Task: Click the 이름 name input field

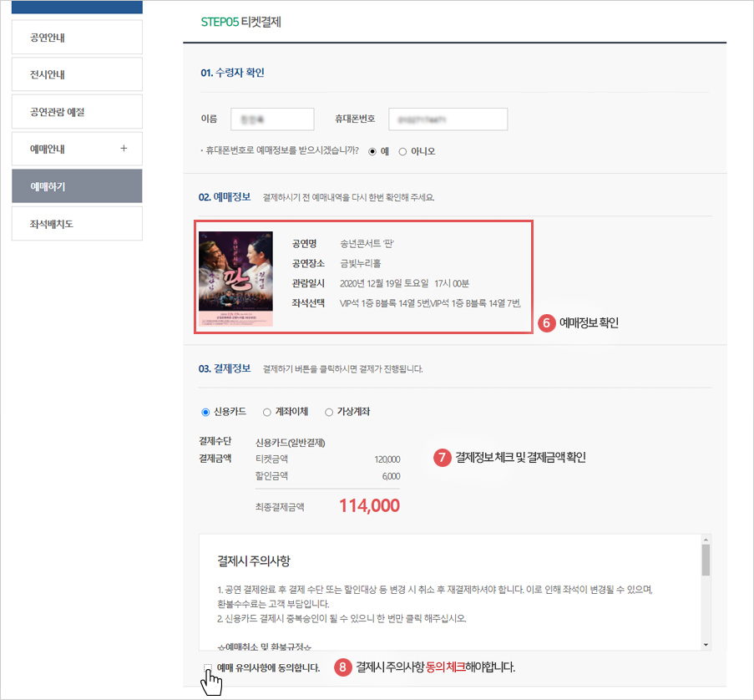Action: tap(272, 119)
